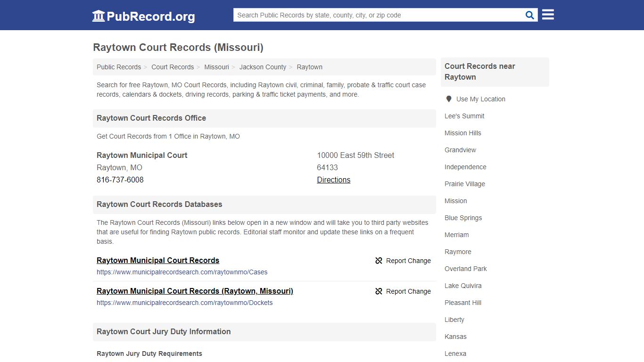This screenshot has width=644, height=362.
Task: Call phone number 816-737-6008
Action: point(120,180)
